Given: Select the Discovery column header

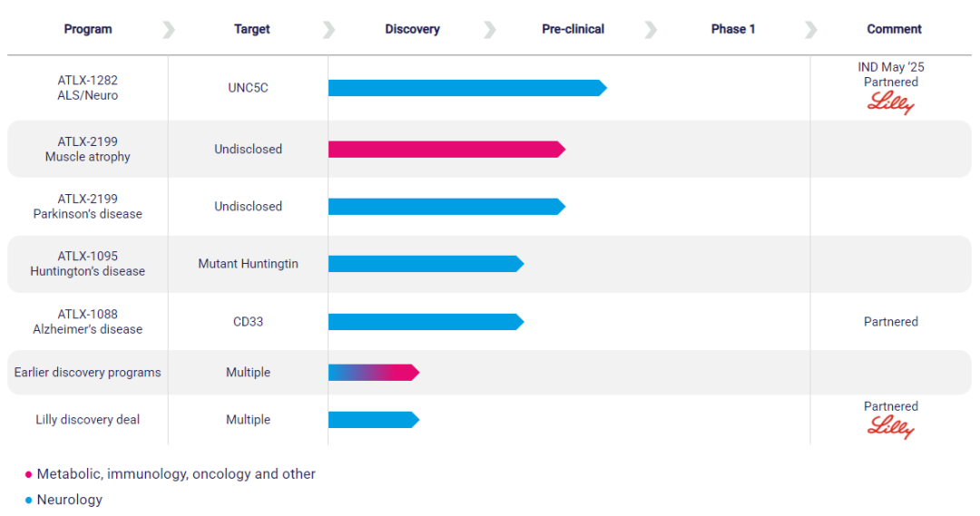Looking at the screenshot, I should pyautogui.click(x=412, y=29).
